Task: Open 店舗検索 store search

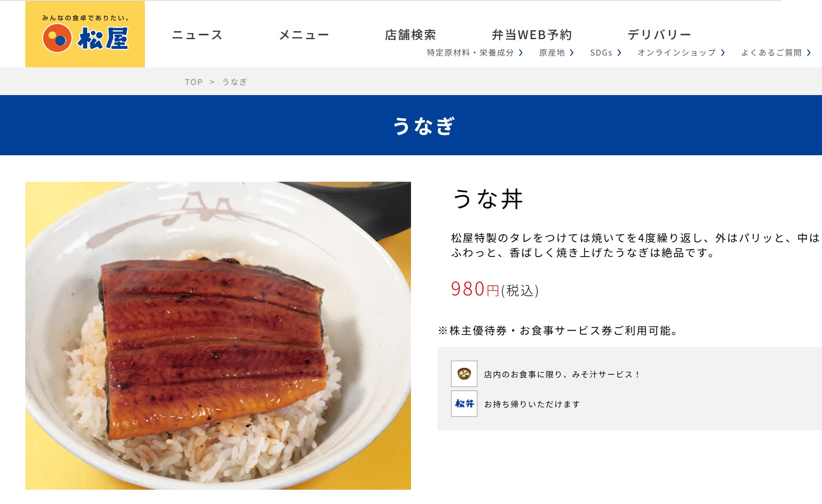Action: [x=411, y=34]
